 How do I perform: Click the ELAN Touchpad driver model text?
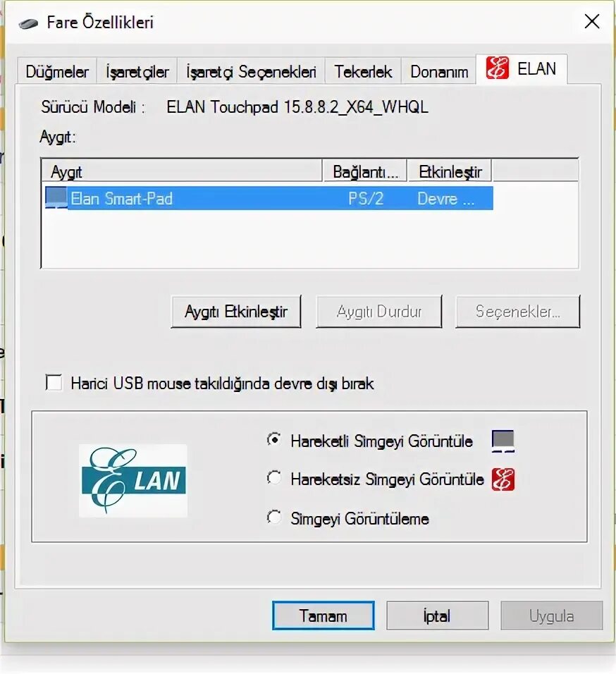297,106
